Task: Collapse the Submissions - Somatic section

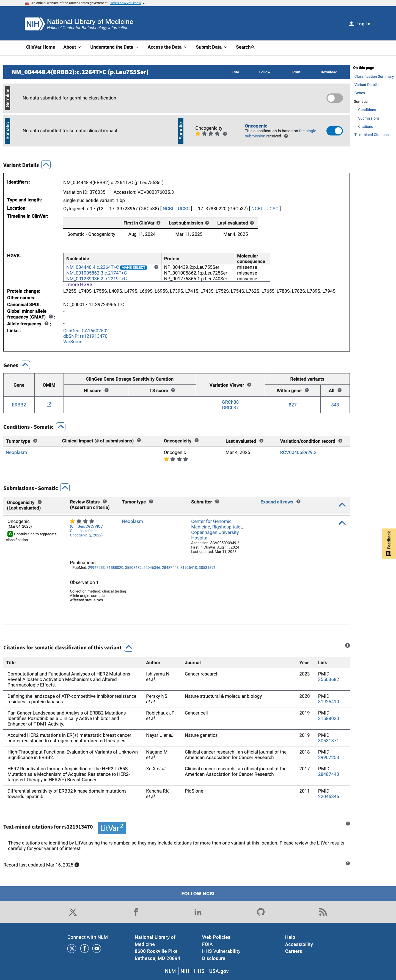Action: (65, 488)
